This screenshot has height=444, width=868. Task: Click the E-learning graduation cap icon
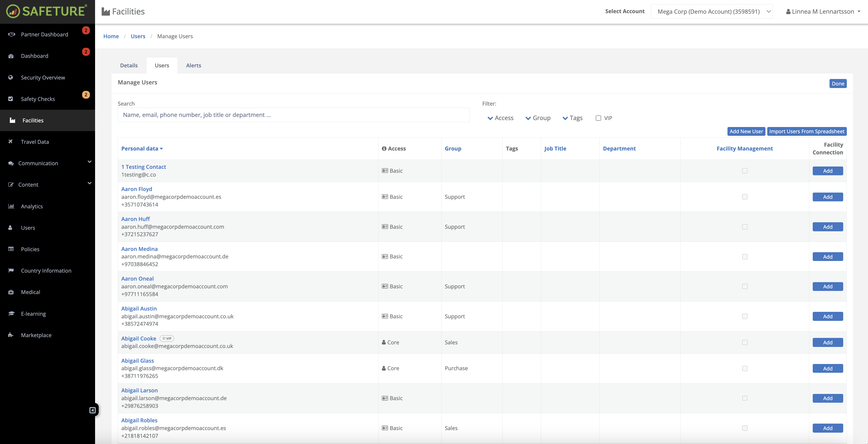11,314
